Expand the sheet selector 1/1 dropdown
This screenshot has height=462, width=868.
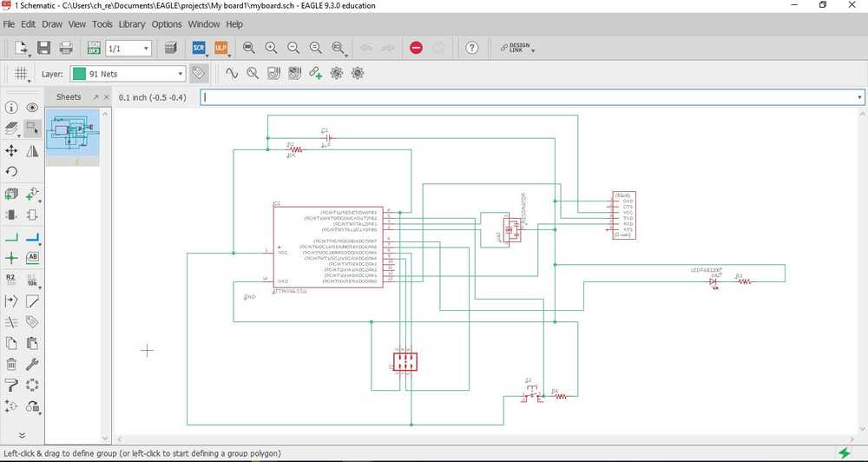128,48
